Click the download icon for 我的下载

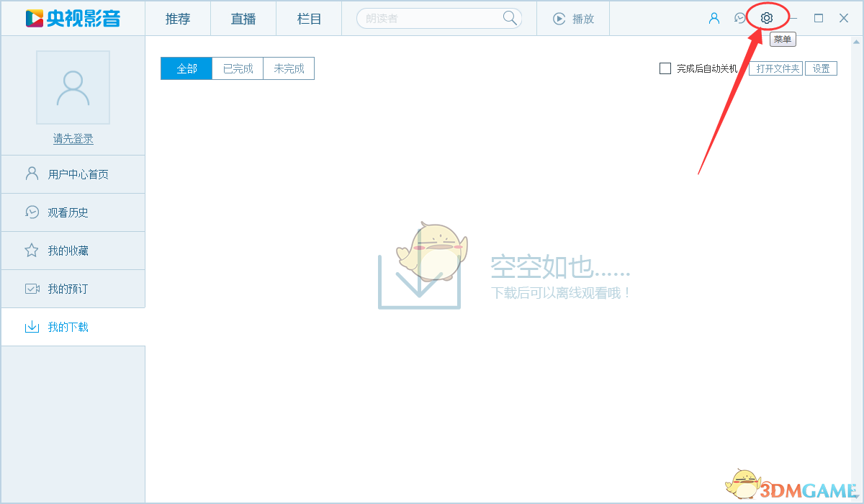point(32,327)
